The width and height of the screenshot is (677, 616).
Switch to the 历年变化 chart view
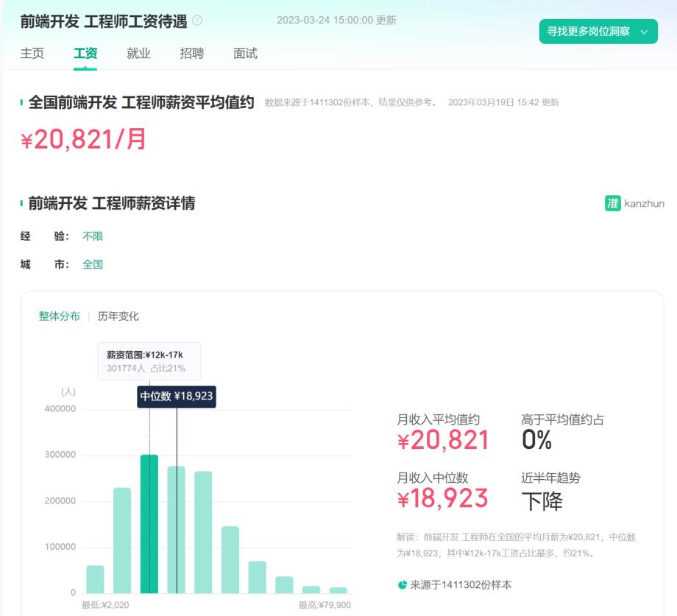click(x=118, y=316)
